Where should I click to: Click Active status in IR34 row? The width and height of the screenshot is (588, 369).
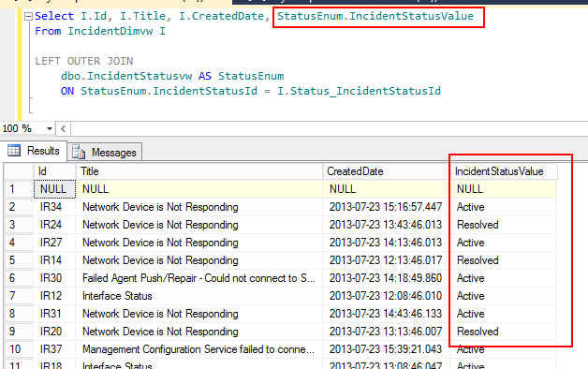[504, 207]
